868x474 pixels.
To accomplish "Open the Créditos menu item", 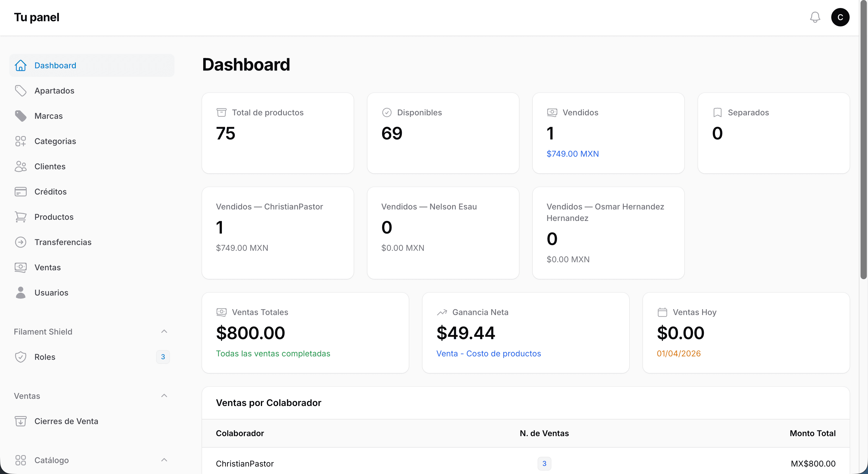I will tap(51, 192).
